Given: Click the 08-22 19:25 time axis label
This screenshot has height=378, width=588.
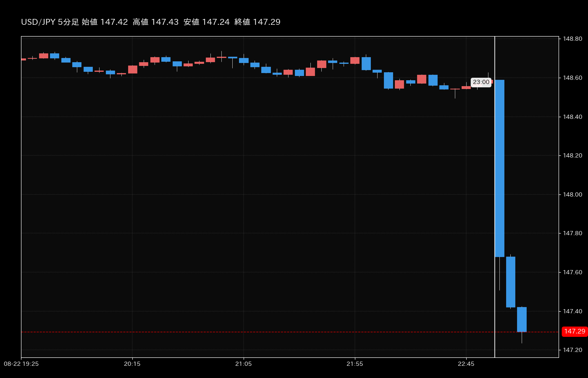Looking at the screenshot, I should 21,364.
